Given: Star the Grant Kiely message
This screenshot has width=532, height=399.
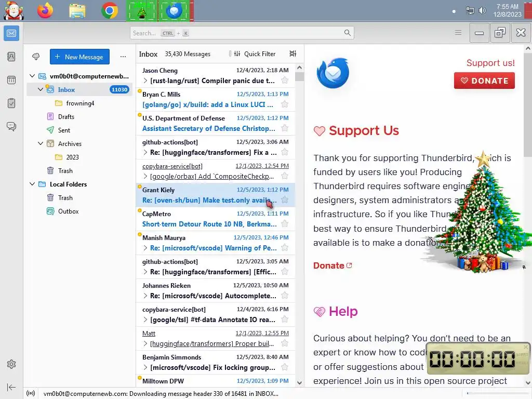Looking at the screenshot, I should point(285,200).
